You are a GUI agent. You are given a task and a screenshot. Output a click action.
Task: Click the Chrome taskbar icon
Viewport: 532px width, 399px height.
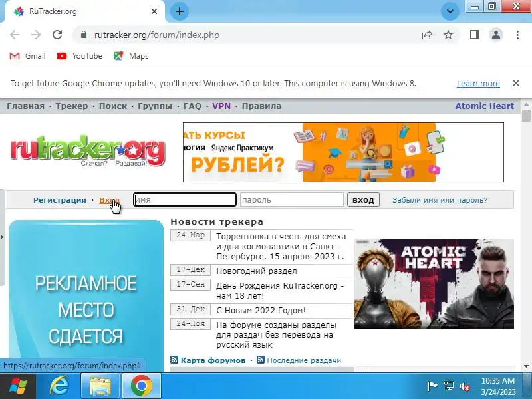click(x=141, y=386)
